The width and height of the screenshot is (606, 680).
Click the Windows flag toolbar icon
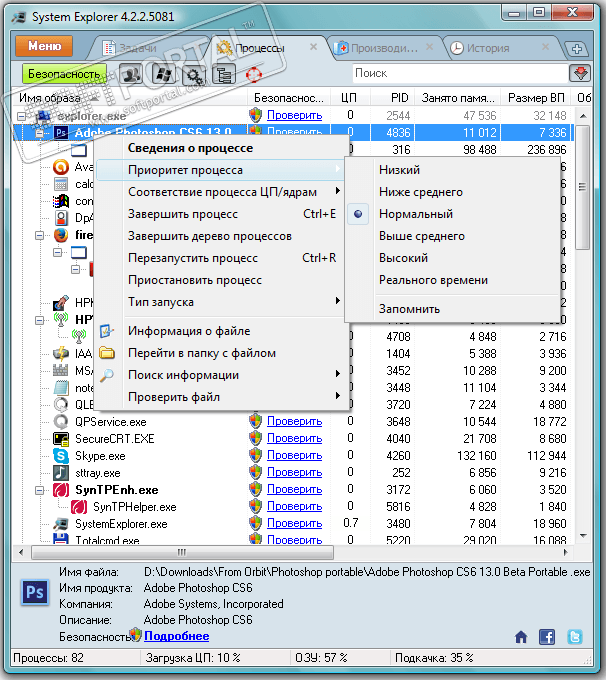163,74
